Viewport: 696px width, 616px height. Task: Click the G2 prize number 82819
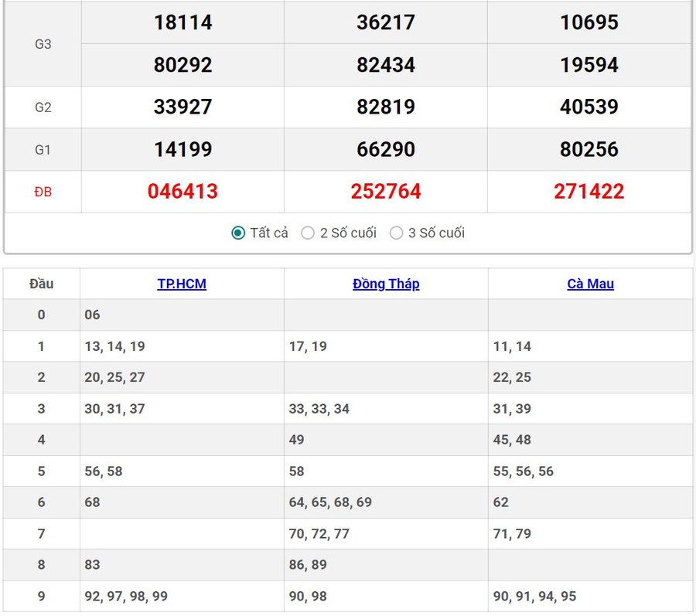pyautogui.click(x=386, y=107)
